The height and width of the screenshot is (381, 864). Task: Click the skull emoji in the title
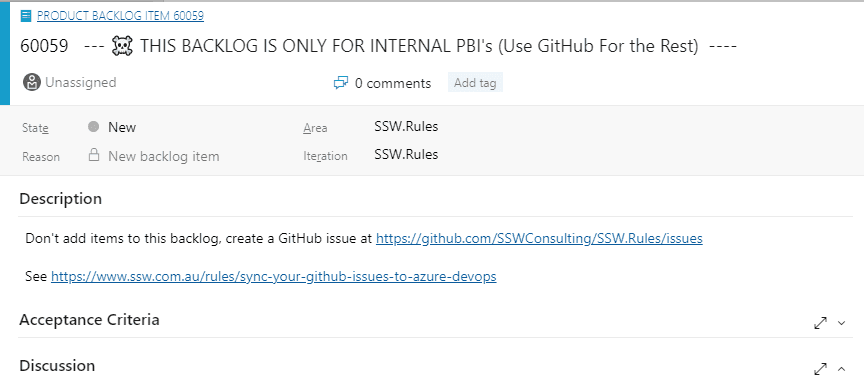[122, 47]
